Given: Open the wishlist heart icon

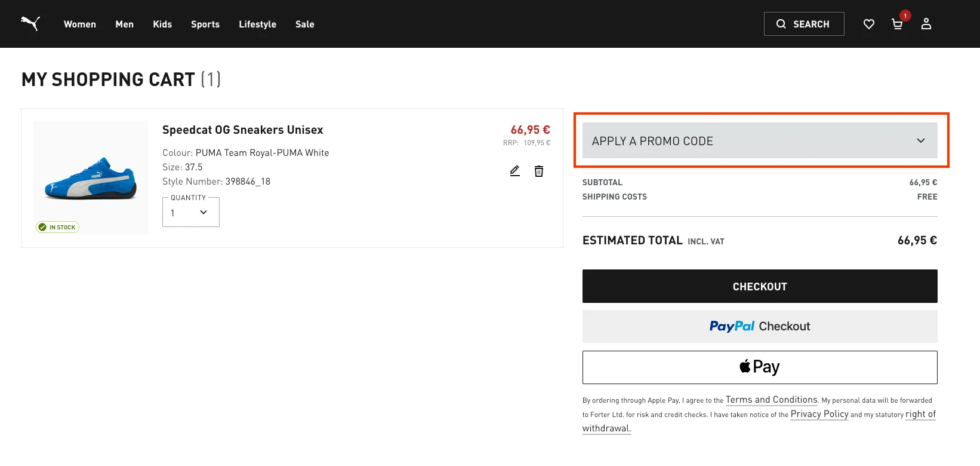Looking at the screenshot, I should 869,24.
